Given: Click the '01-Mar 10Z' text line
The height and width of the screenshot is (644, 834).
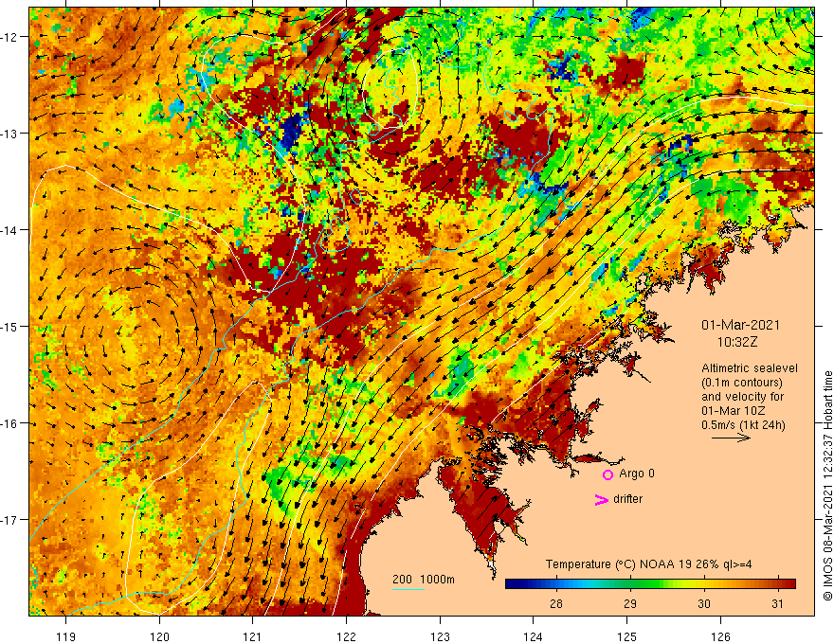Looking at the screenshot, I should [x=733, y=411].
